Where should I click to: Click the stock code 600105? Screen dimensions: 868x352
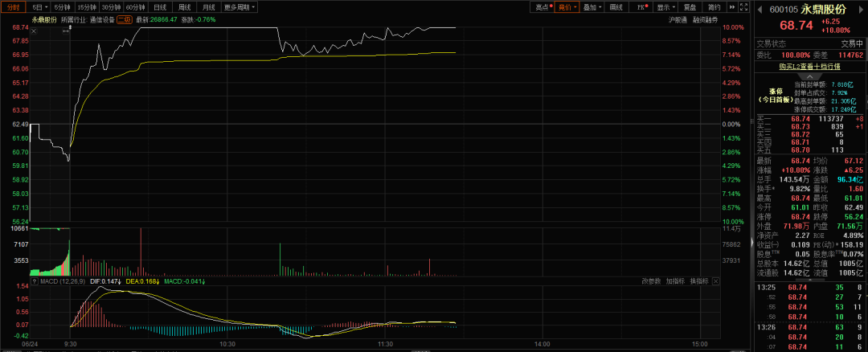pyautogui.click(x=784, y=10)
